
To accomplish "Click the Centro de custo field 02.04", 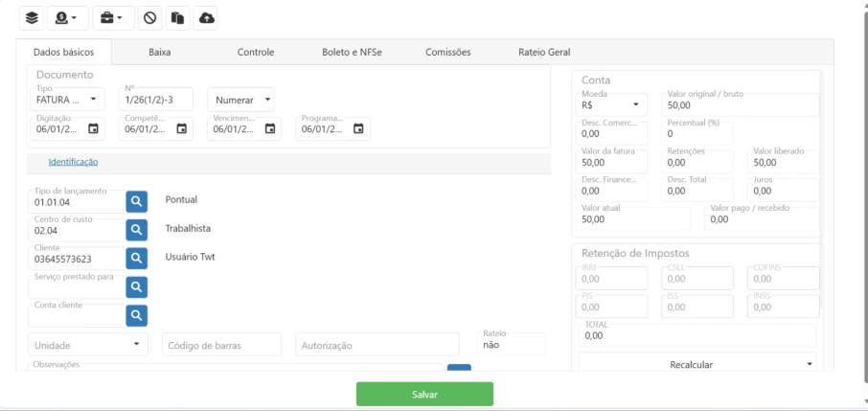I will coord(77,230).
